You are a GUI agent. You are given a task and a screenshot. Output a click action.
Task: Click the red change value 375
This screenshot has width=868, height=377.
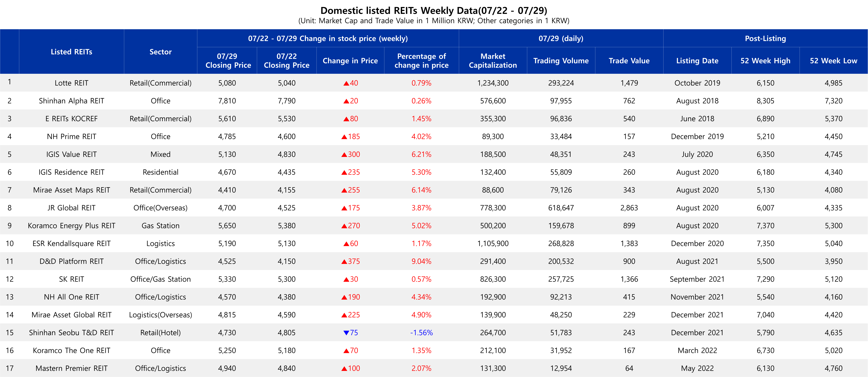coord(350,261)
